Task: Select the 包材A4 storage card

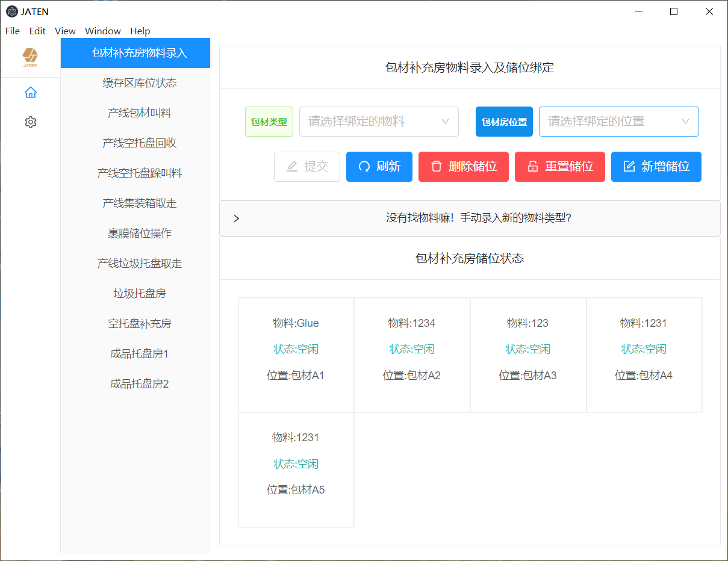Action: click(x=644, y=355)
